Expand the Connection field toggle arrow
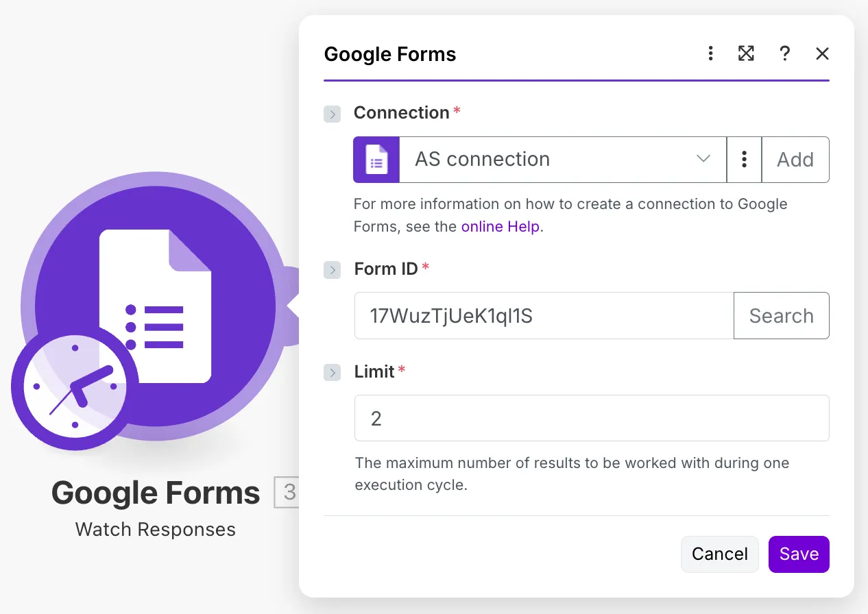The image size is (868, 614). [333, 114]
